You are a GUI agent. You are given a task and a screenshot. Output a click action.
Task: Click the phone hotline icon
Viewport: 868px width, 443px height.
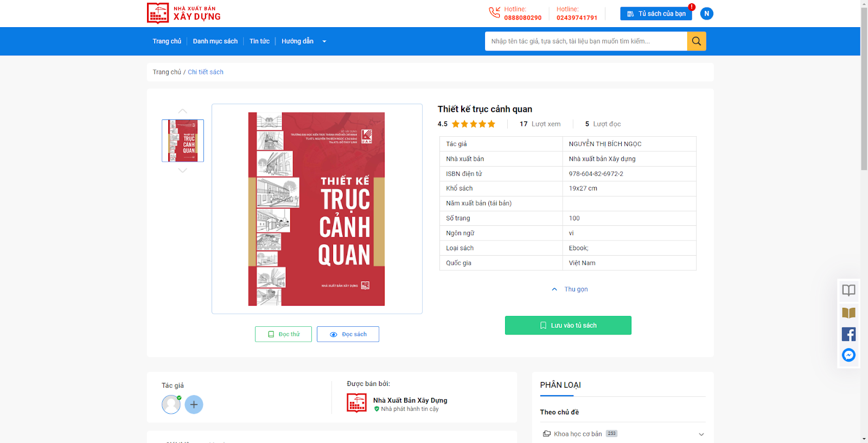pyautogui.click(x=494, y=12)
